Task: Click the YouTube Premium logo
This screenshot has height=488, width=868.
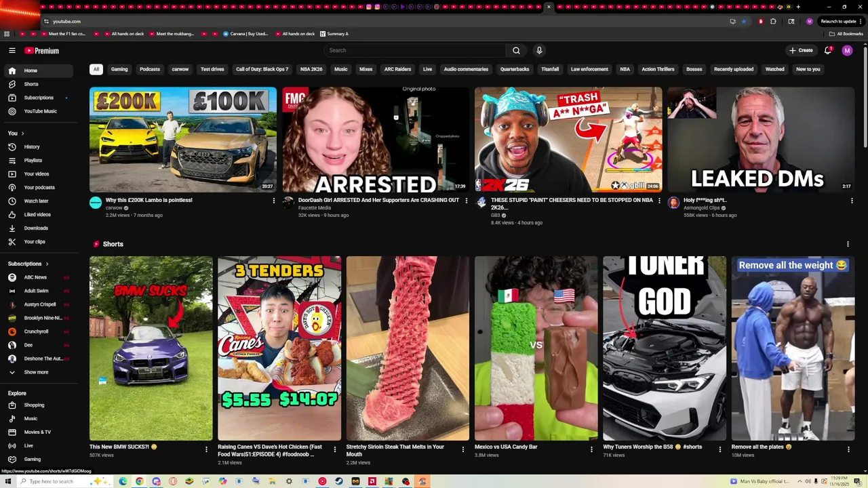Action: pyautogui.click(x=41, y=51)
